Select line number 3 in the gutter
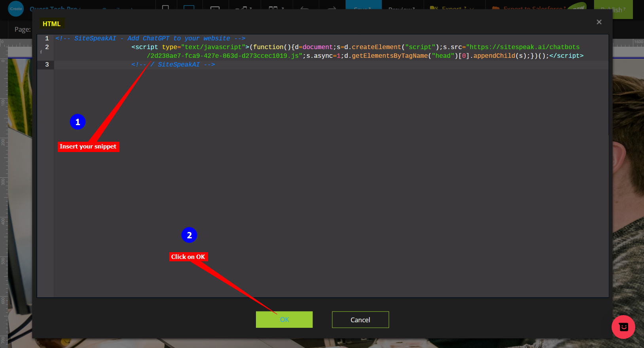The image size is (644, 348). [x=47, y=65]
